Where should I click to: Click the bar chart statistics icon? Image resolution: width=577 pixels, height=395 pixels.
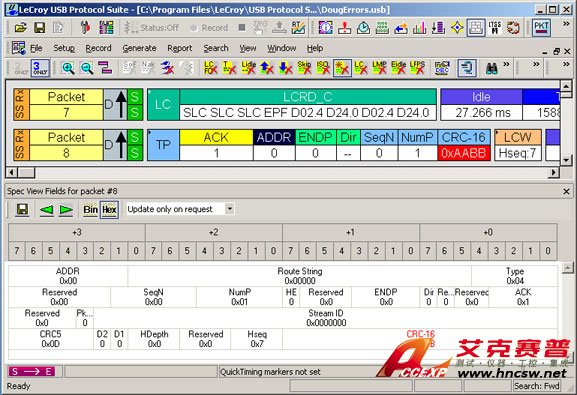click(x=420, y=28)
